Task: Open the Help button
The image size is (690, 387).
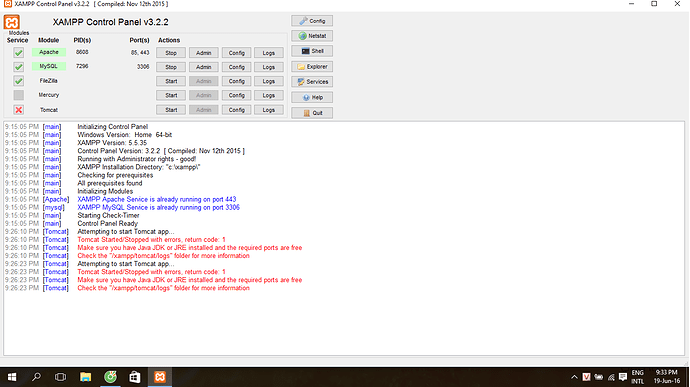Action: 312,97
